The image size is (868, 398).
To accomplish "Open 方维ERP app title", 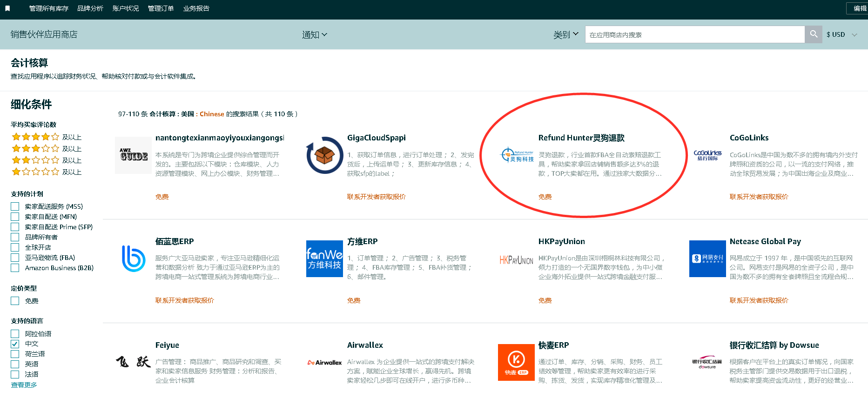I will click(x=363, y=241).
